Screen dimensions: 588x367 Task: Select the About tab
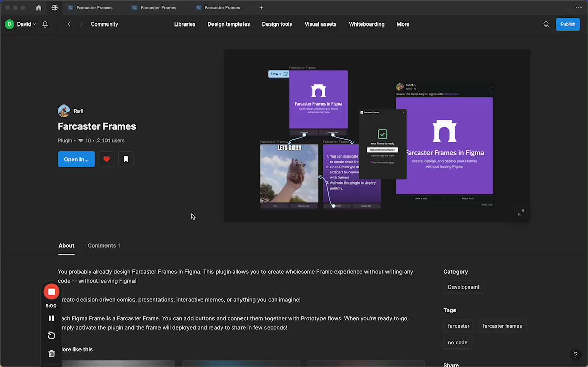click(66, 245)
